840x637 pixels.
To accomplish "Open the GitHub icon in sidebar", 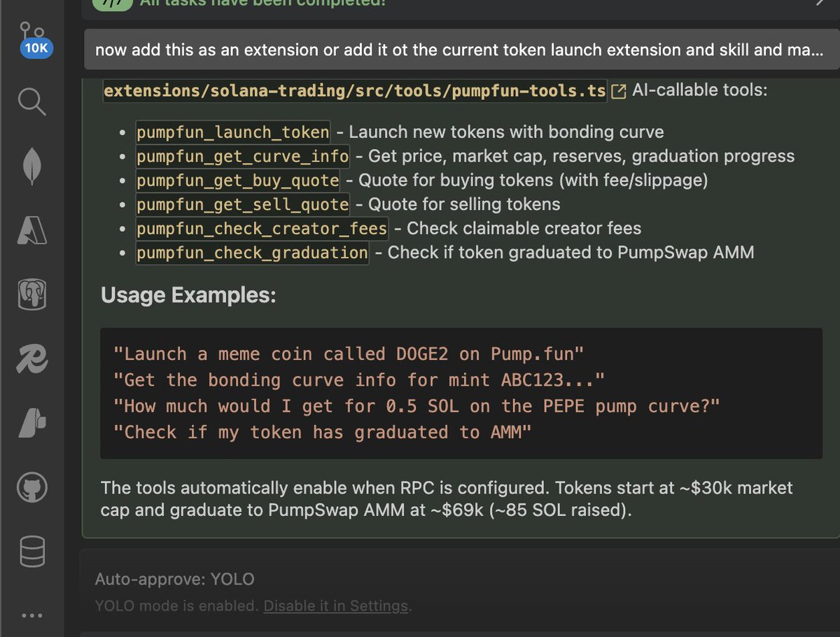I will tap(32, 487).
